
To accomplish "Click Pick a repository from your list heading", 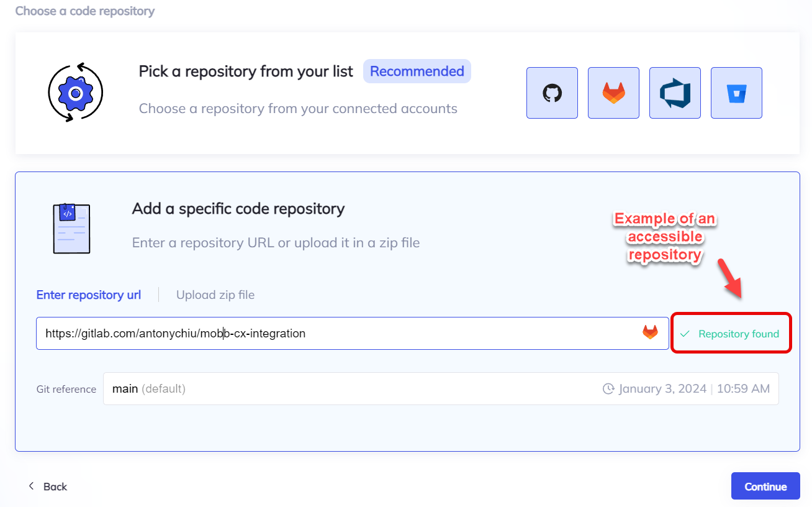I will coord(246,71).
